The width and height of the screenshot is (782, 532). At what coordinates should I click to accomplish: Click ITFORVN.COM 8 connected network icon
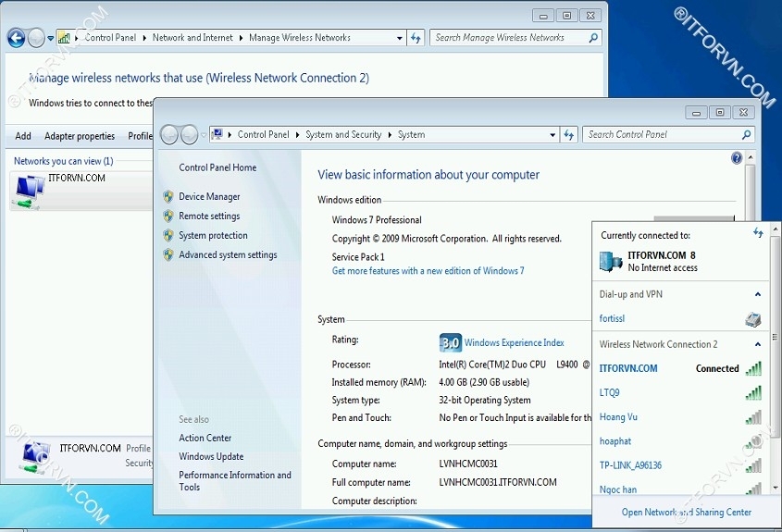click(611, 261)
